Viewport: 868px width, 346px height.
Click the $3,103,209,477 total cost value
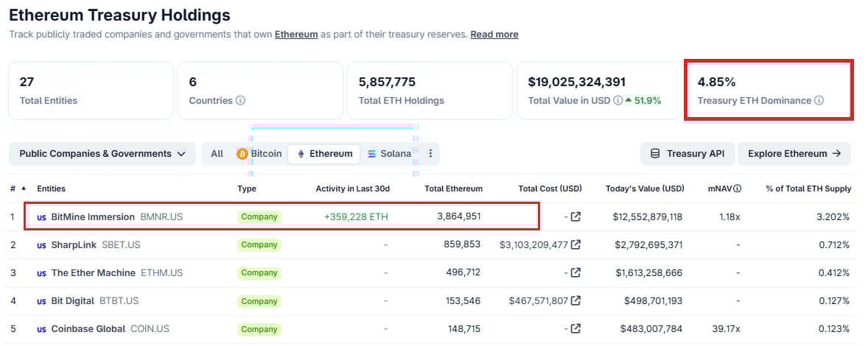[x=533, y=244]
